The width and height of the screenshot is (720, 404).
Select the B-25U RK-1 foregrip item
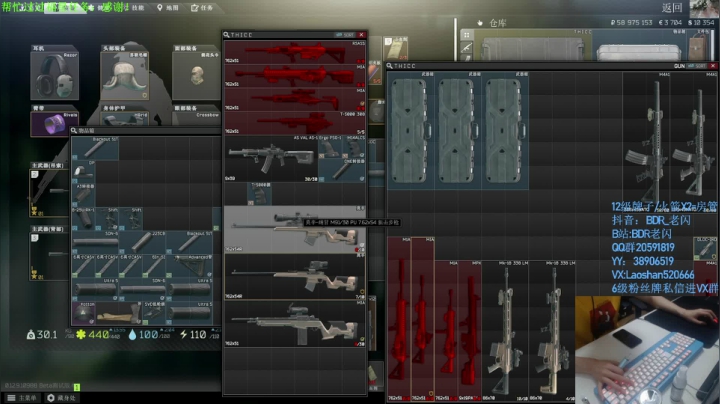tap(84, 219)
